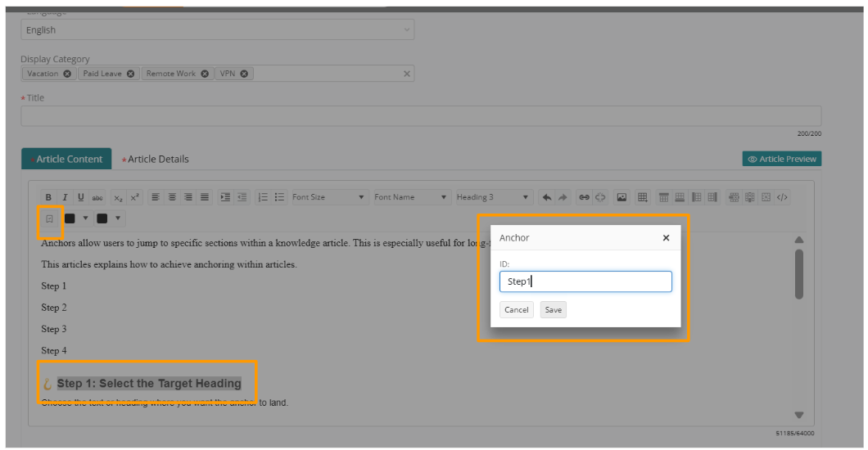Apply superscript formatting
This screenshot has height=450, width=868.
point(134,197)
